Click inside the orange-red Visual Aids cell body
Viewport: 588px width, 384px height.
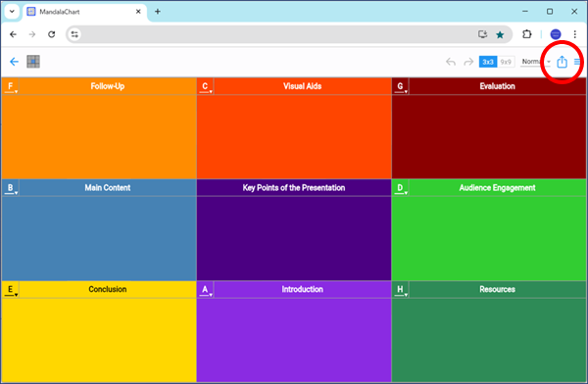(x=294, y=136)
